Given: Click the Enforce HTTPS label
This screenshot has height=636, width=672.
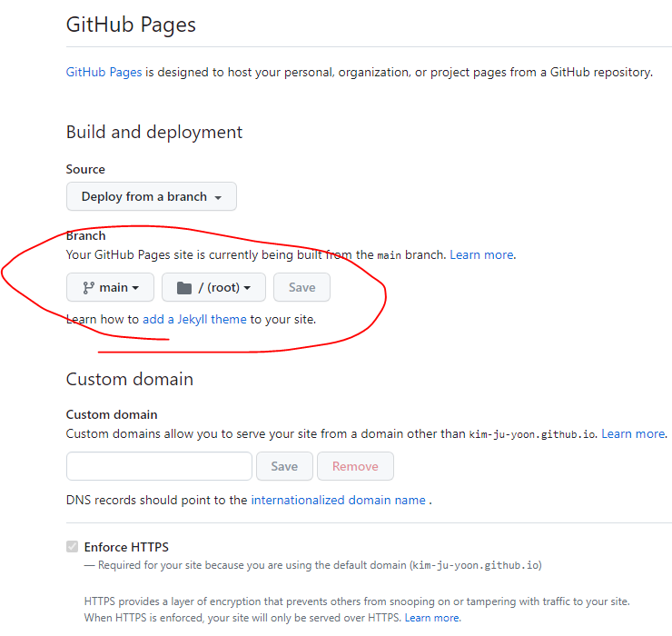Looking at the screenshot, I should 126,547.
